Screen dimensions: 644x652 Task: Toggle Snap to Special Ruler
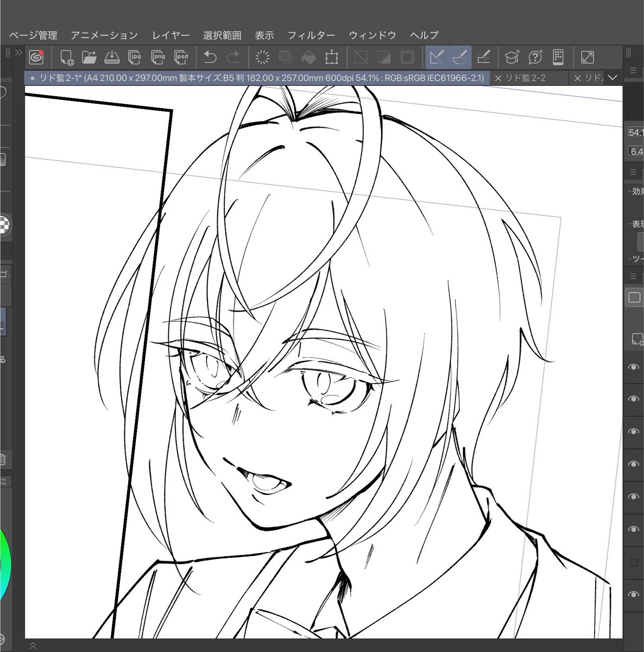(x=460, y=57)
